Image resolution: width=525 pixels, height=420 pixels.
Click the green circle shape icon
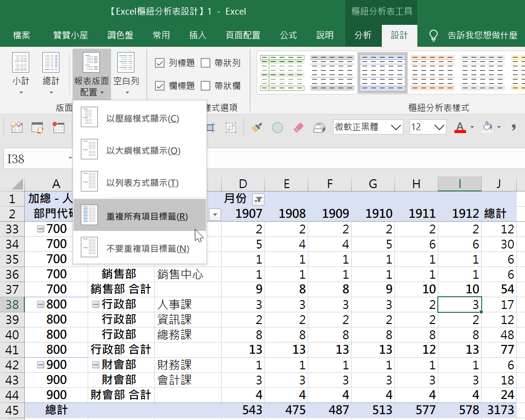point(277,128)
